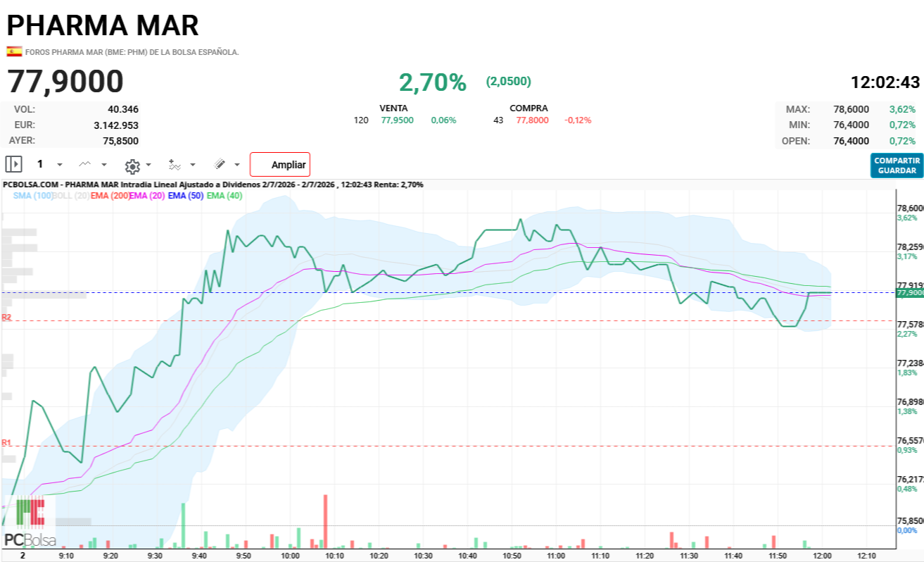Screen dimensions: 924x562
Task: Expand the dropdown arrow beside settings gear
Action: coord(148,166)
